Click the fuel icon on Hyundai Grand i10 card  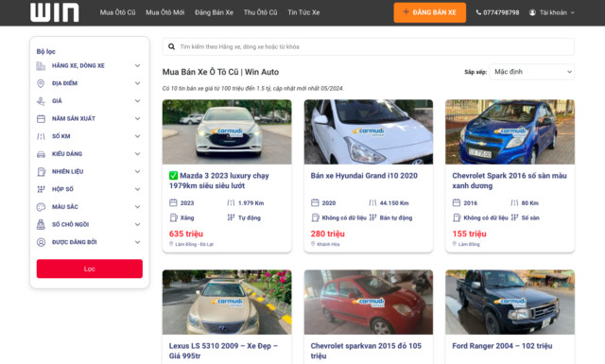tap(315, 217)
